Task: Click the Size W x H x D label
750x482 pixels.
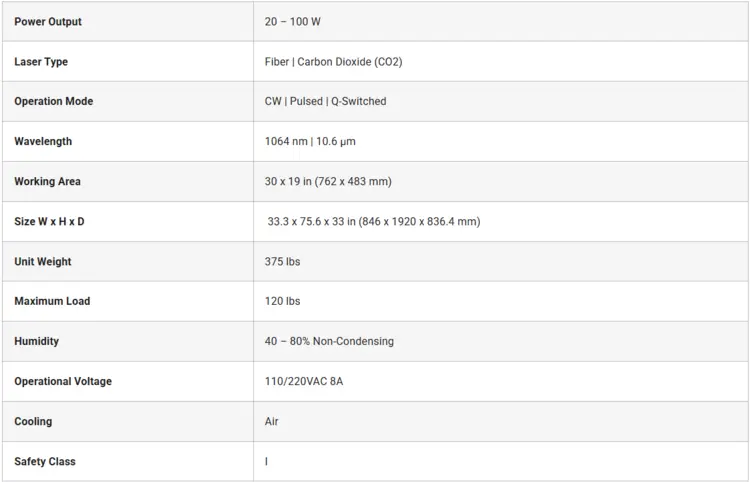Action: coord(49,222)
